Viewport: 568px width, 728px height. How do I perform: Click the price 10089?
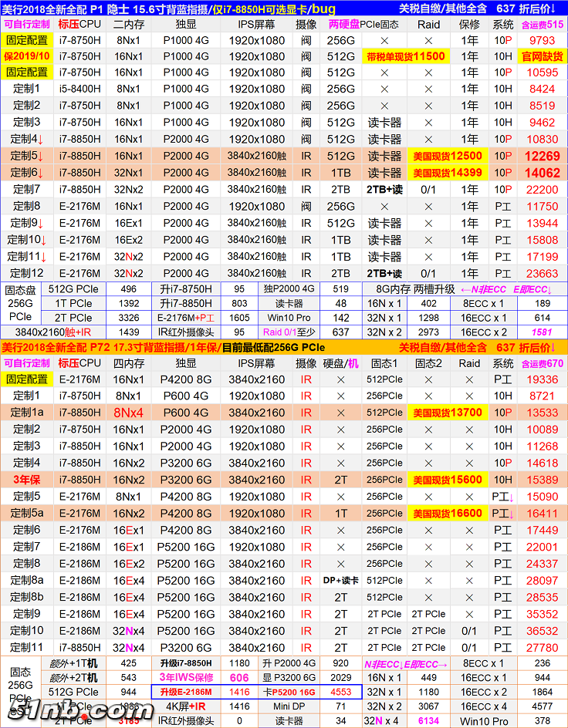542,430
